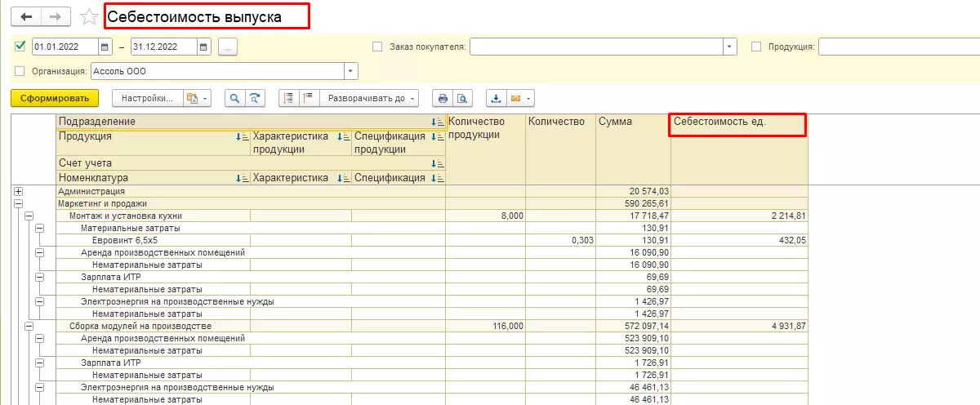
Task: Click the back navigation arrow
Action: point(27,17)
